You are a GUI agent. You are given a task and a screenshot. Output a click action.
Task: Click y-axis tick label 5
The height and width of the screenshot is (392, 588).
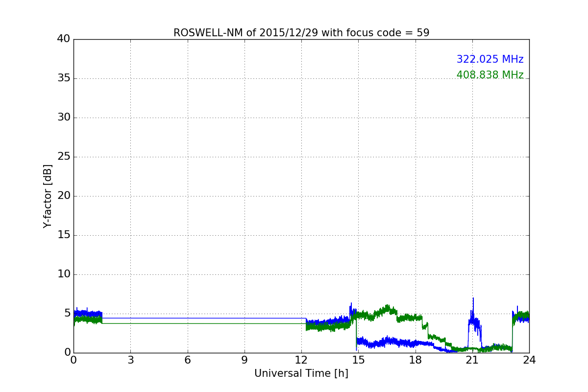tap(67, 314)
